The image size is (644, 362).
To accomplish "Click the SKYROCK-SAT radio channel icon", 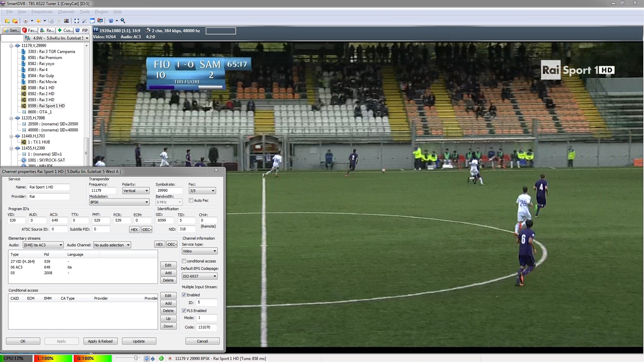I will [x=24, y=160].
